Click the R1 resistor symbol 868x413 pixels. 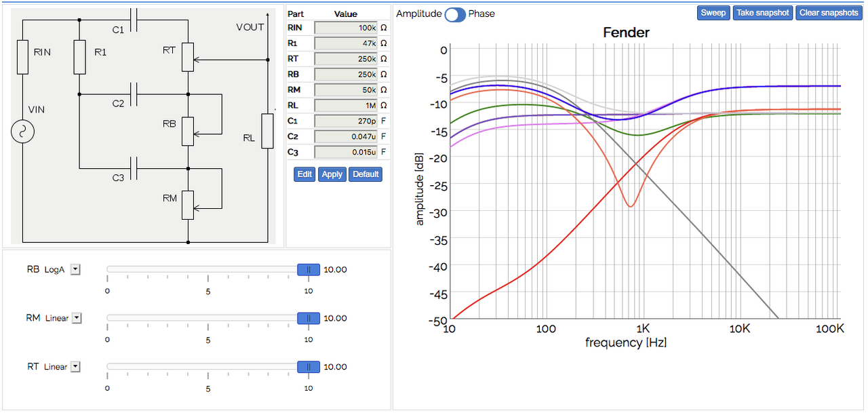79,58
